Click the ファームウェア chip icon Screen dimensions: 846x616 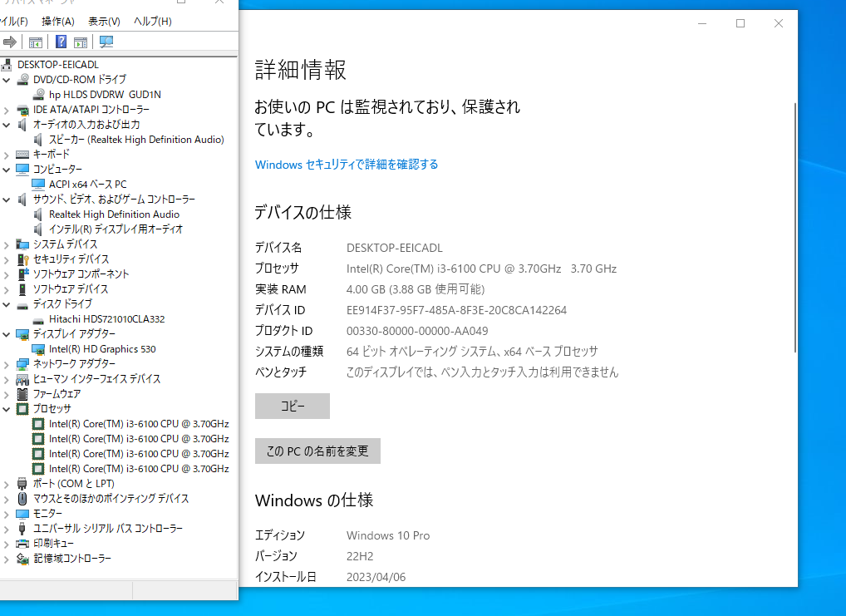(x=22, y=394)
